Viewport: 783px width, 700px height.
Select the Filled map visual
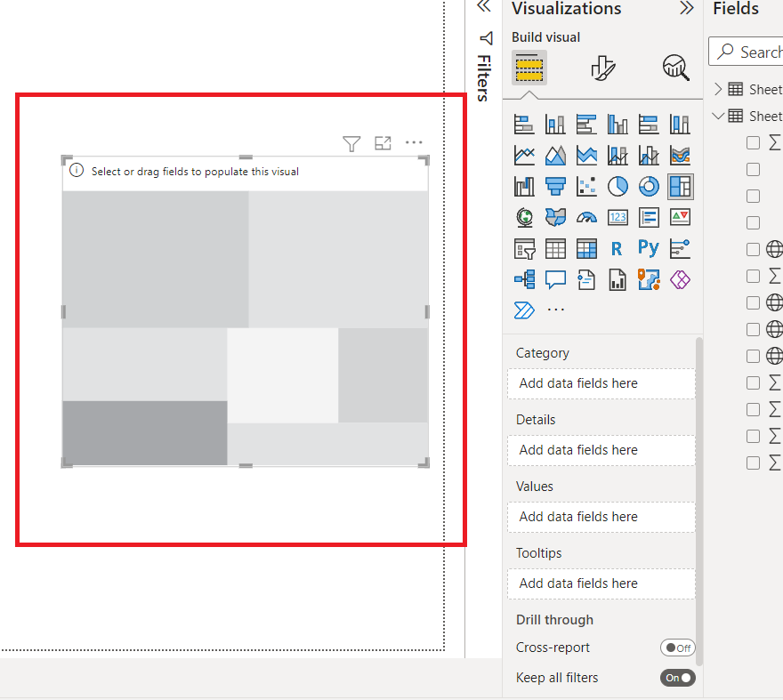click(x=555, y=217)
